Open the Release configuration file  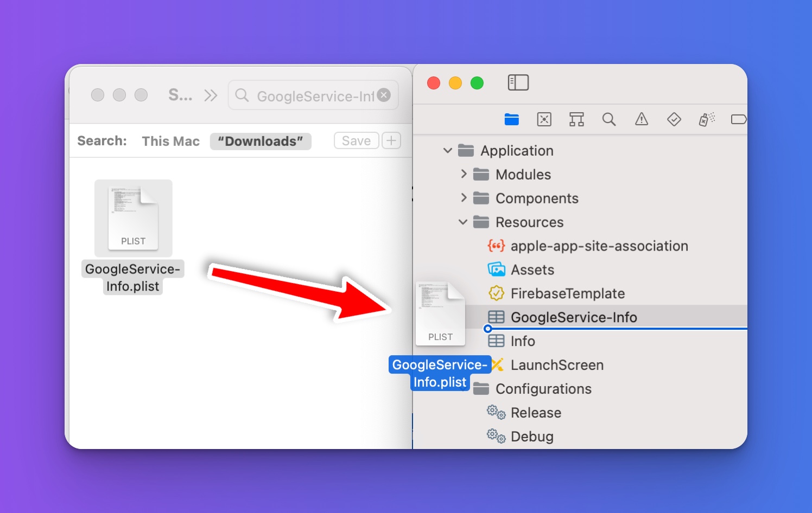click(536, 413)
